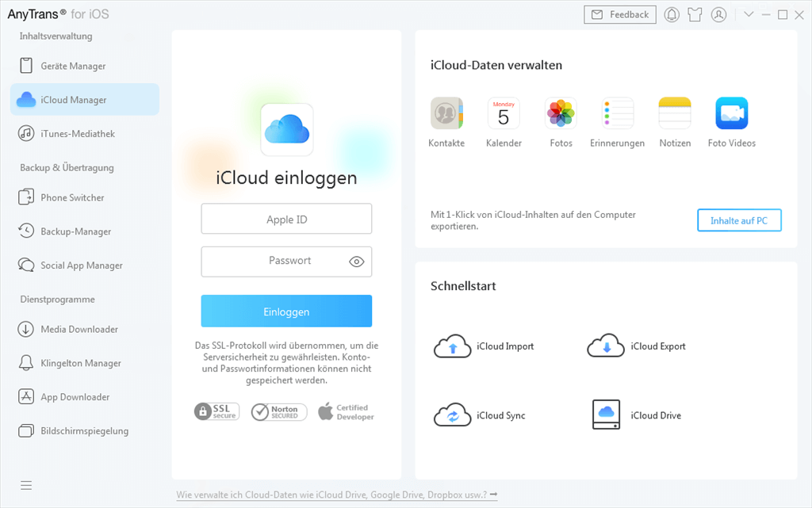Expand the title bar dropdown chevron
This screenshot has height=508, width=812.
749,14
